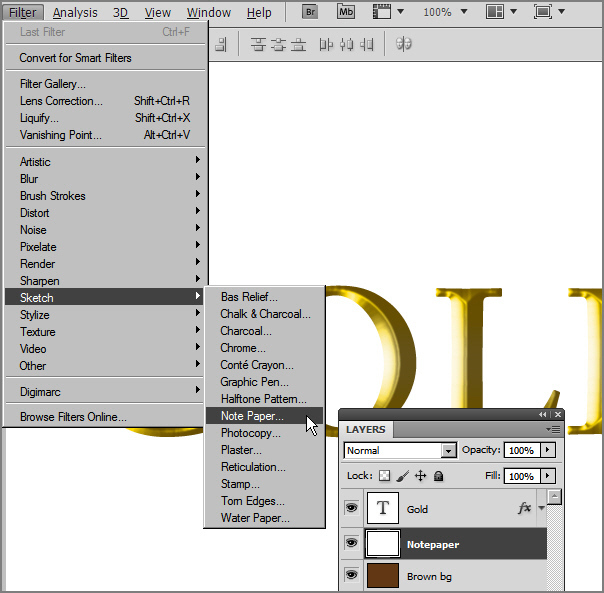The image size is (604, 593).
Task: Open the Arrange Documents dropdown arrow
Action: [x=513, y=12]
